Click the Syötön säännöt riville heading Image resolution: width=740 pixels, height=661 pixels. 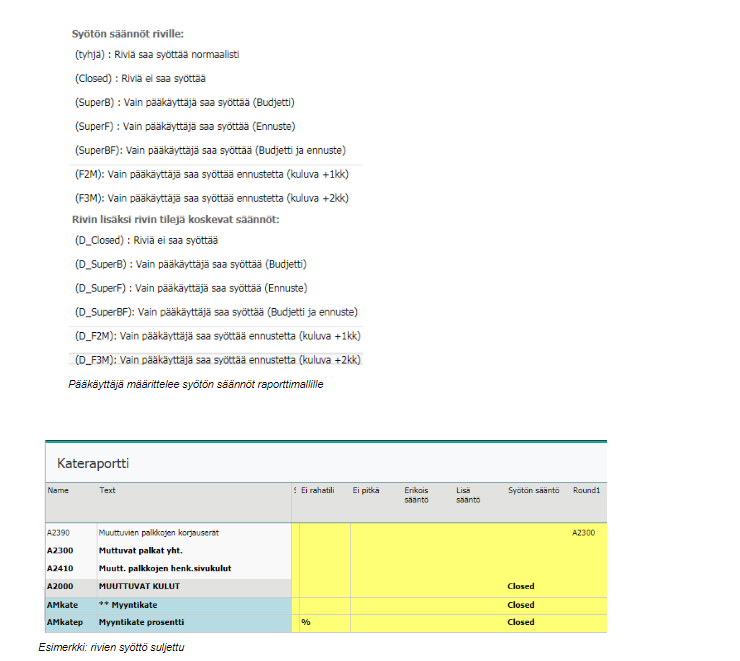point(127,34)
